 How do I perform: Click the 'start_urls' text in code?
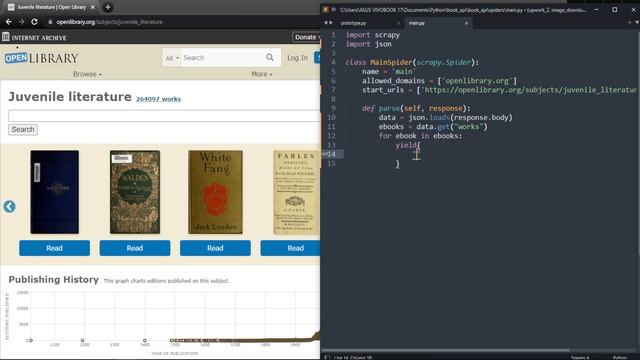tap(383, 90)
